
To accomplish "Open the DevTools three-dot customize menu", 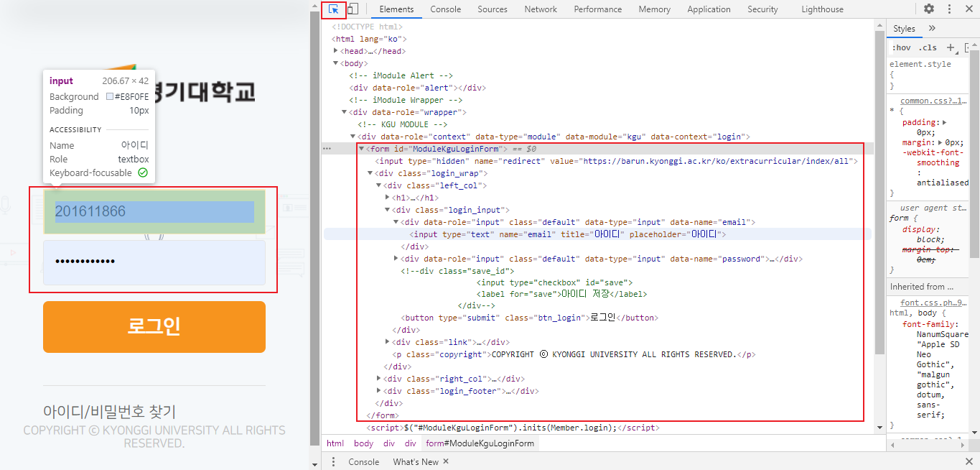I will tap(949, 9).
